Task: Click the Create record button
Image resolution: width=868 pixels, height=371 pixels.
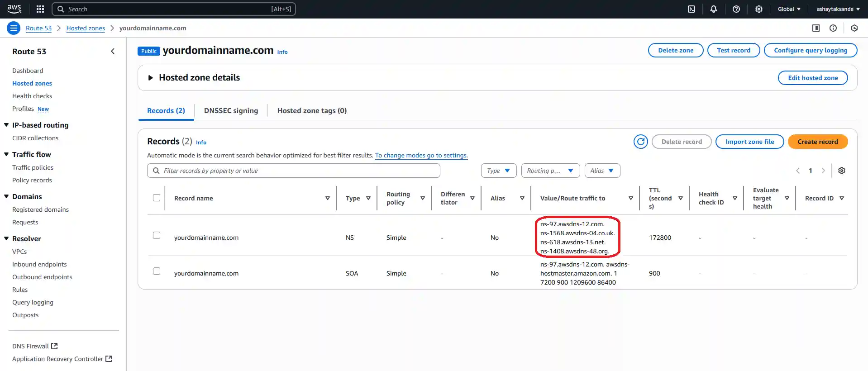Action: (x=818, y=142)
